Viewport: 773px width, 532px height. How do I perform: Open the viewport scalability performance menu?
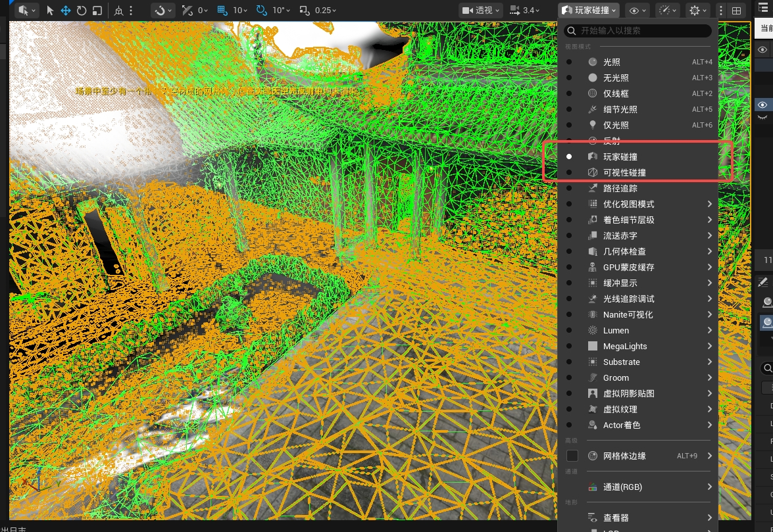coord(668,10)
